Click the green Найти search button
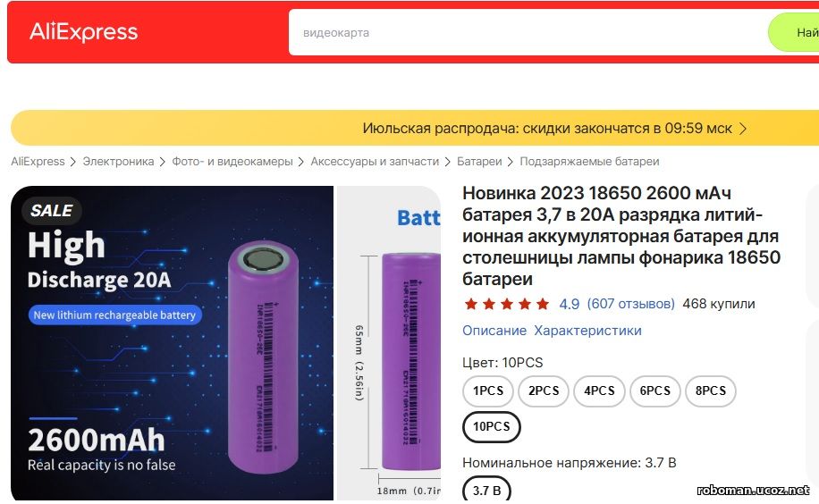 point(793,32)
